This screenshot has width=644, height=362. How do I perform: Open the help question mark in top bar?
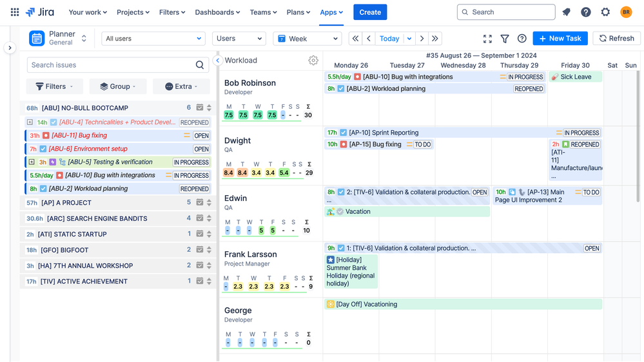tap(586, 12)
